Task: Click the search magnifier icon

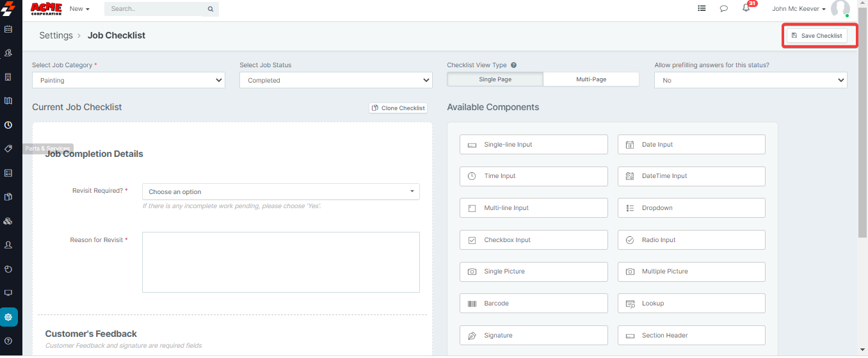Action: click(210, 9)
